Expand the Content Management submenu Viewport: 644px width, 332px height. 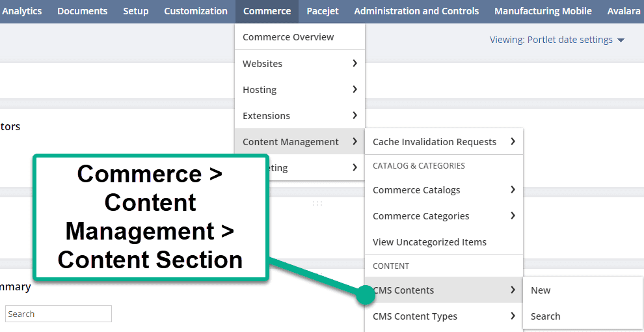(300, 142)
